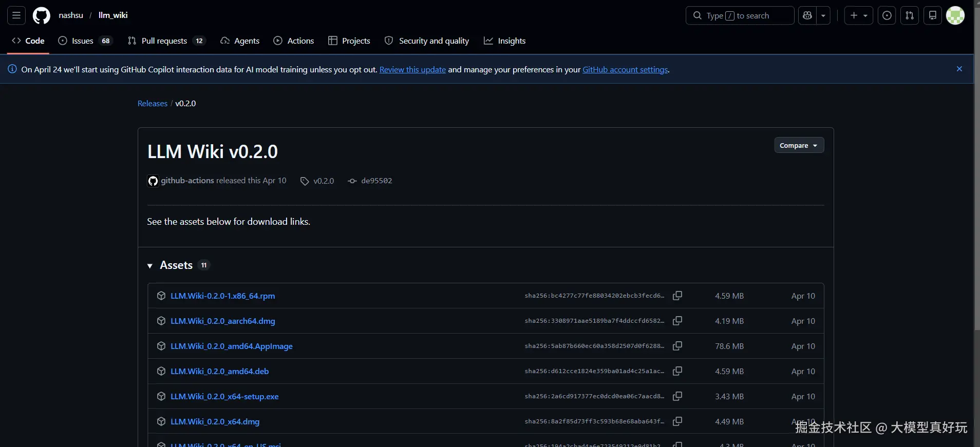This screenshot has width=980, height=447.
Task: Open the user avatar menu
Action: coord(955,15)
